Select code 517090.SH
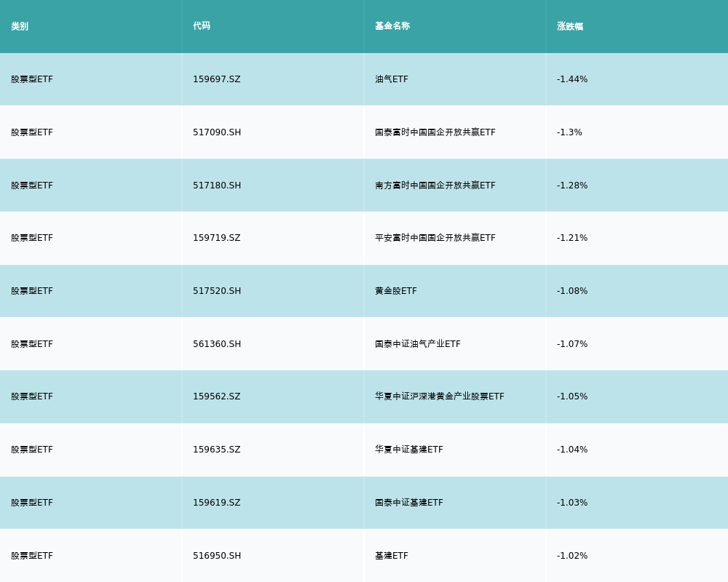This screenshot has width=728, height=582. [217, 132]
